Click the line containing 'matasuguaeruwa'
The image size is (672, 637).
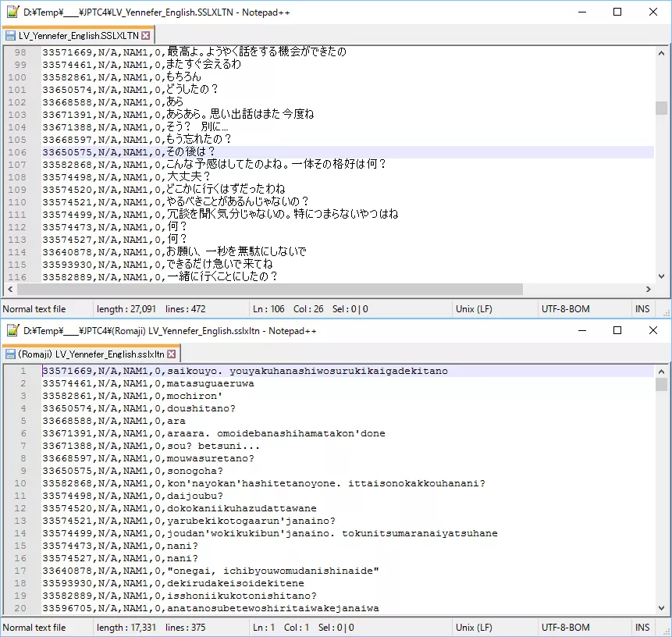click(148, 383)
